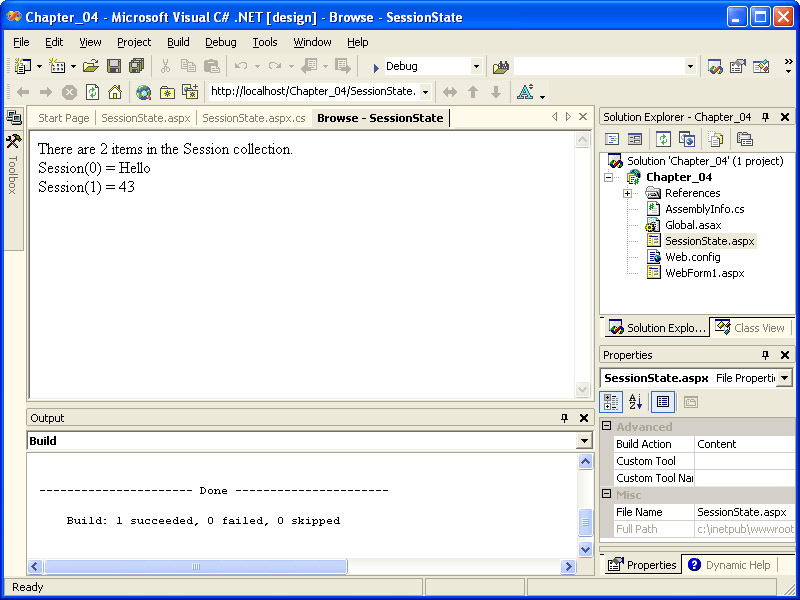Click the web browser Home icon
Screen dimensions: 800x600
click(115, 92)
